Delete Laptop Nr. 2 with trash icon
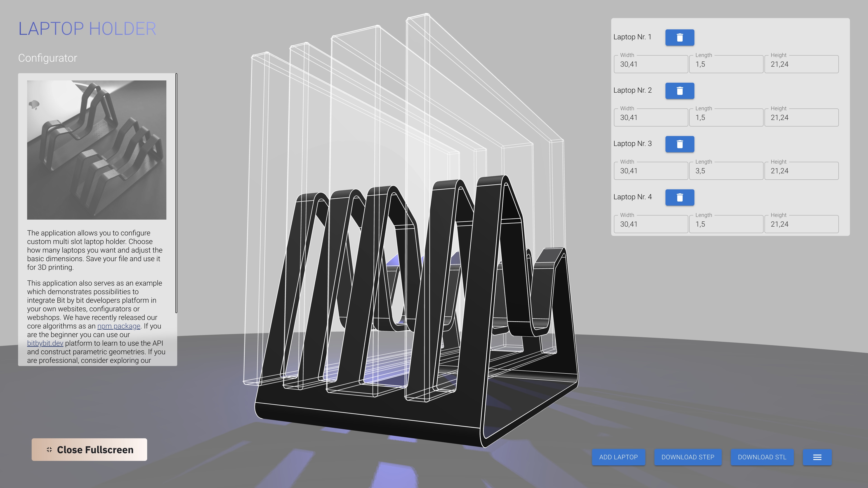 coord(679,91)
